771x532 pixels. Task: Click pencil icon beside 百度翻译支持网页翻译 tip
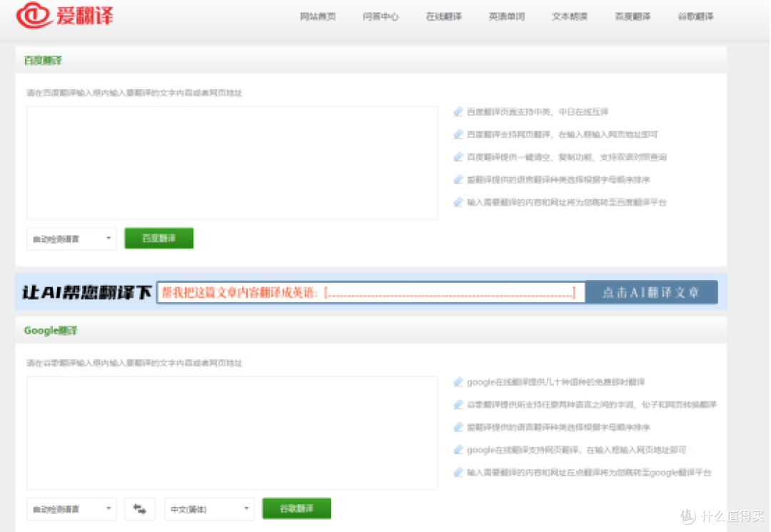[458, 134]
